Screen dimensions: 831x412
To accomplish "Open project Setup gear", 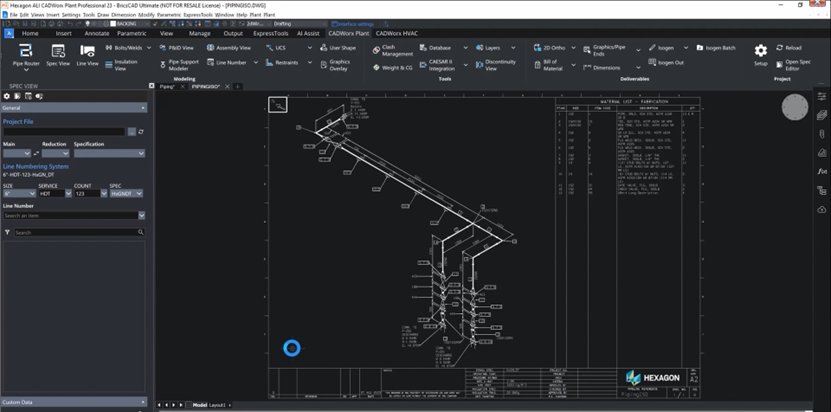I will 761,55.
